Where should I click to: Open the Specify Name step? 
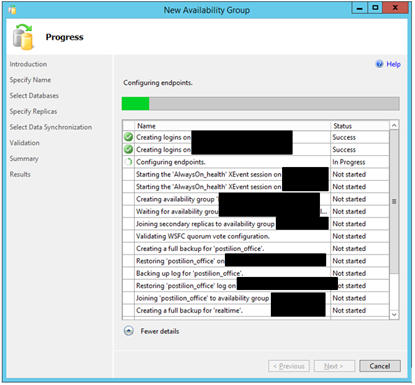coord(30,80)
